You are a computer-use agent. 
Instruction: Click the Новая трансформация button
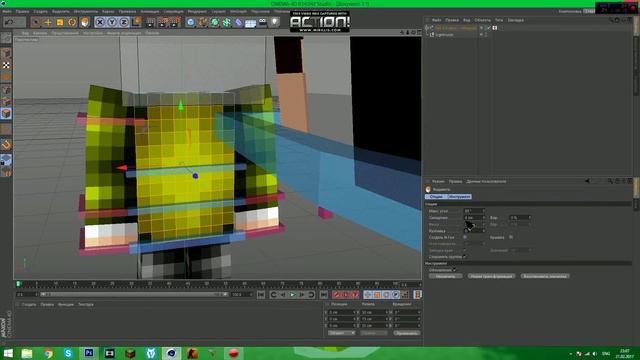click(491, 276)
